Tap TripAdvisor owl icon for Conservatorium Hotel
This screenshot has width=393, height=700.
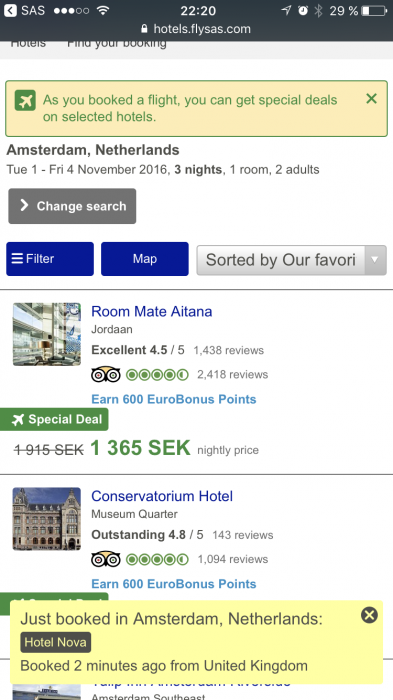click(x=106, y=559)
